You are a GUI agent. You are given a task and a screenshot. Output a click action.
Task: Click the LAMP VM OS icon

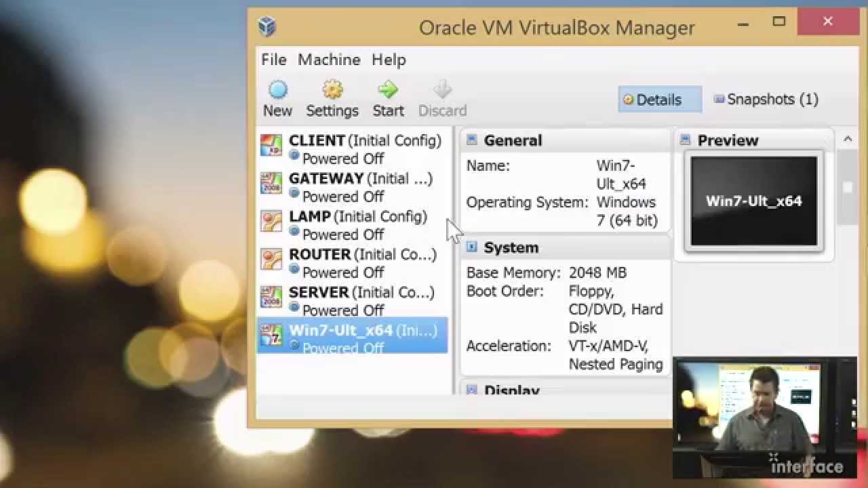[x=271, y=222]
